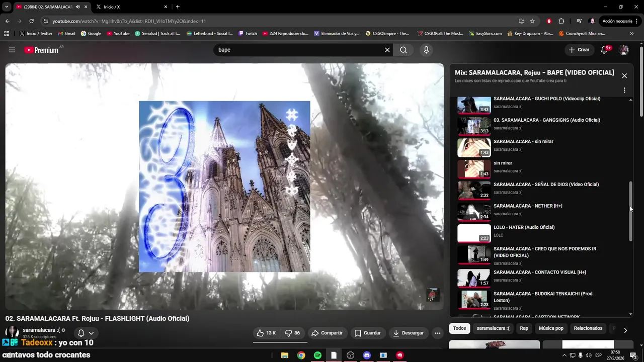Open File Explorer from the taskbar

tap(284, 355)
